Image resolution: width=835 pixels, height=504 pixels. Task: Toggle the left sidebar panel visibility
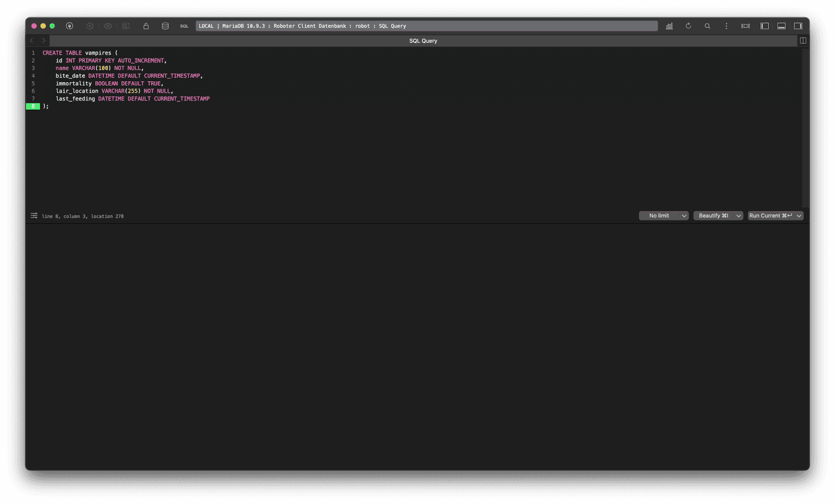coord(764,26)
